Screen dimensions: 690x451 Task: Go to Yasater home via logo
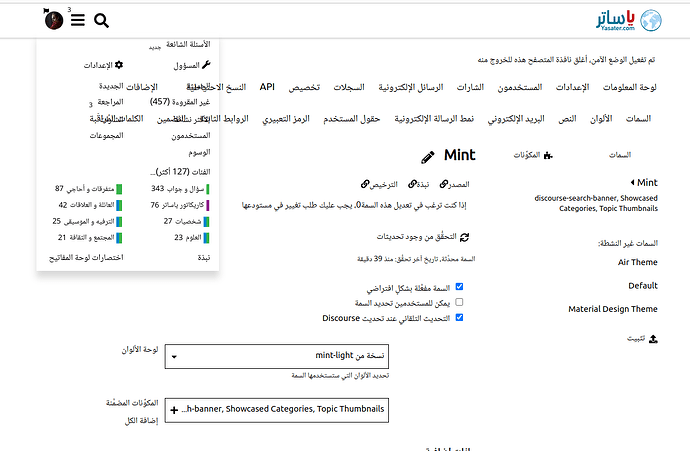[628, 20]
